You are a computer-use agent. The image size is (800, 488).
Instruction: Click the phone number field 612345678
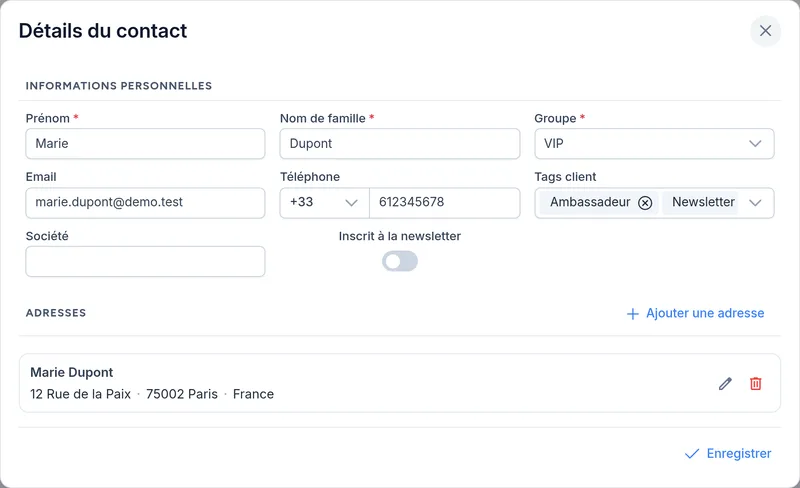[444, 203]
